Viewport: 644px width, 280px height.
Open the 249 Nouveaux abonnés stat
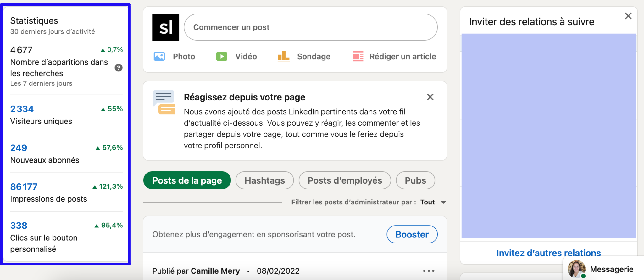click(19, 148)
